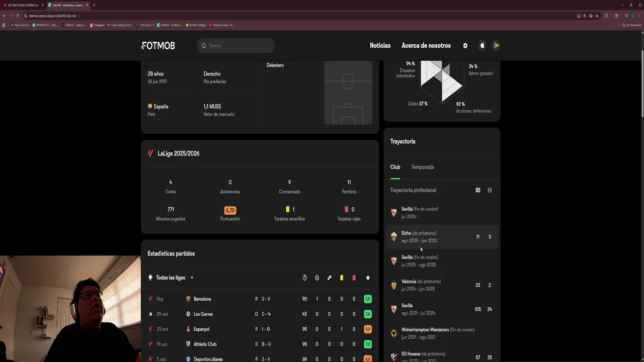This screenshot has height=362, width=644.
Task: Click the football icon next to Trayectoria profesional
Action: pyautogui.click(x=490, y=190)
